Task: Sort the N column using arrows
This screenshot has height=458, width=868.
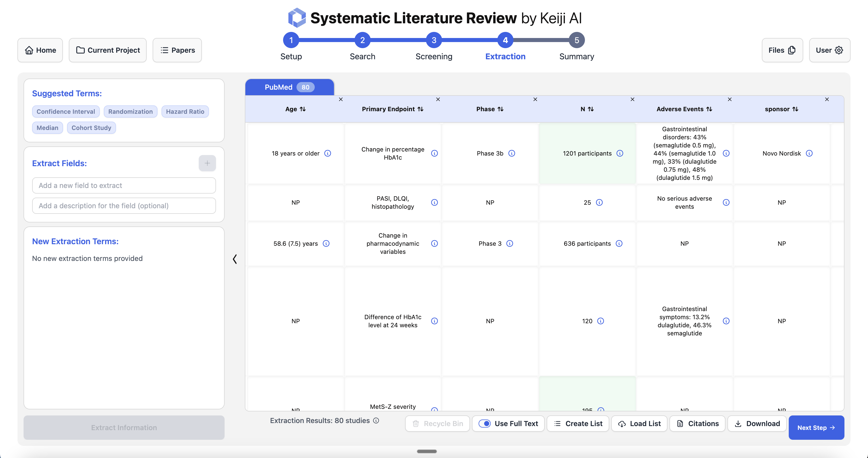Action: 591,109
